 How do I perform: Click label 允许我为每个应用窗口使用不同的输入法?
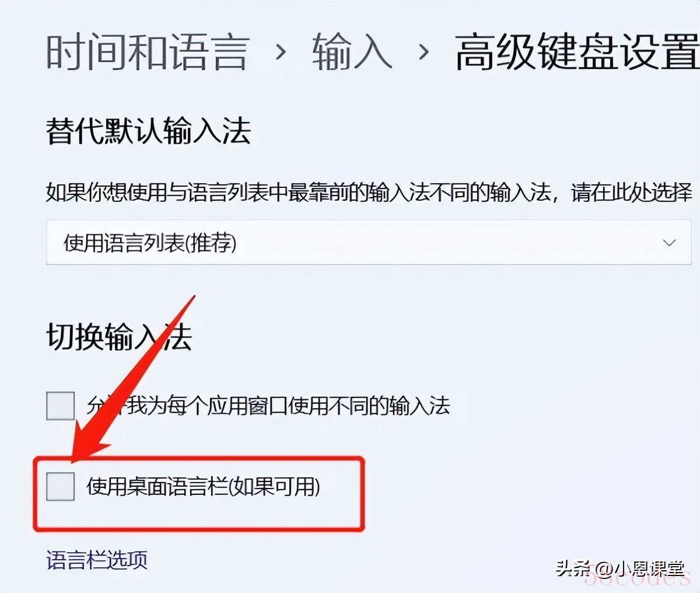pos(268,406)
